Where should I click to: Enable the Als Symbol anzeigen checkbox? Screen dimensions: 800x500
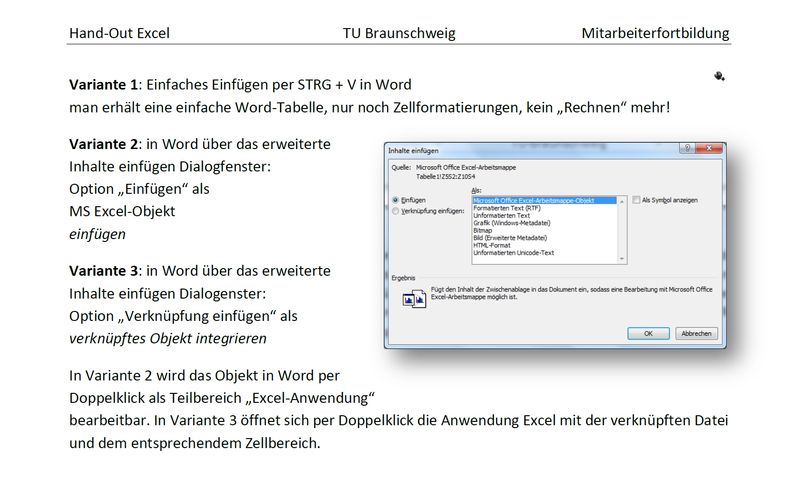(636, 200)
